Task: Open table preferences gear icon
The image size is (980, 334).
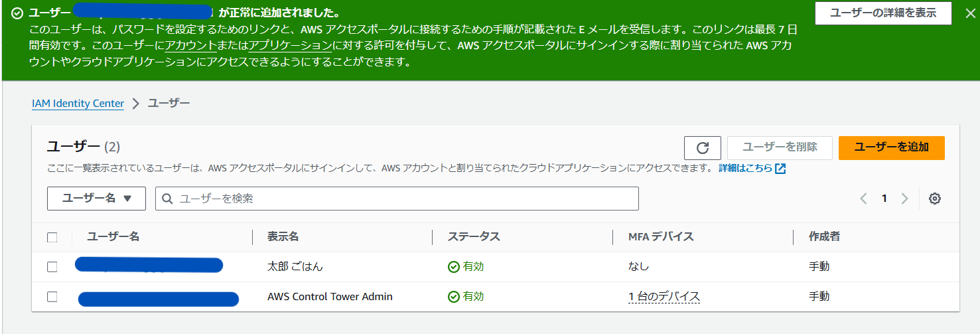Action: coord(935,199)
